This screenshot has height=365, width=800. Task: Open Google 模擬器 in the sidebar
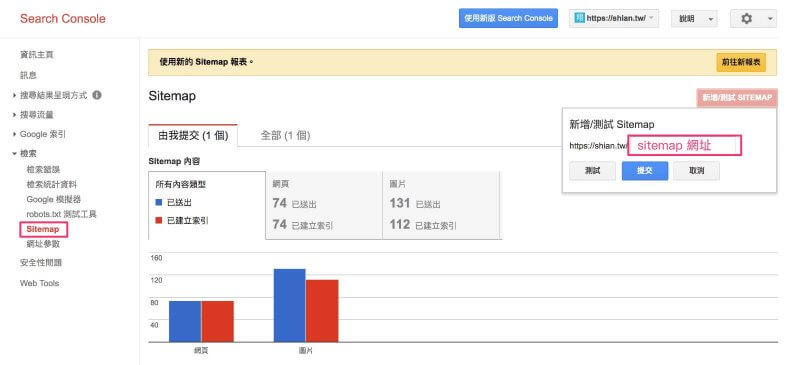point(54,199)
